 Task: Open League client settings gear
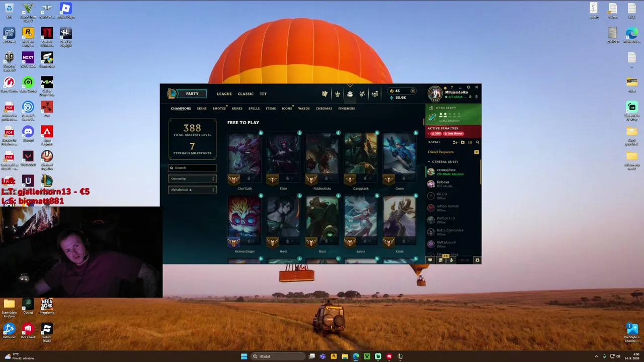[x=468, y=87]
